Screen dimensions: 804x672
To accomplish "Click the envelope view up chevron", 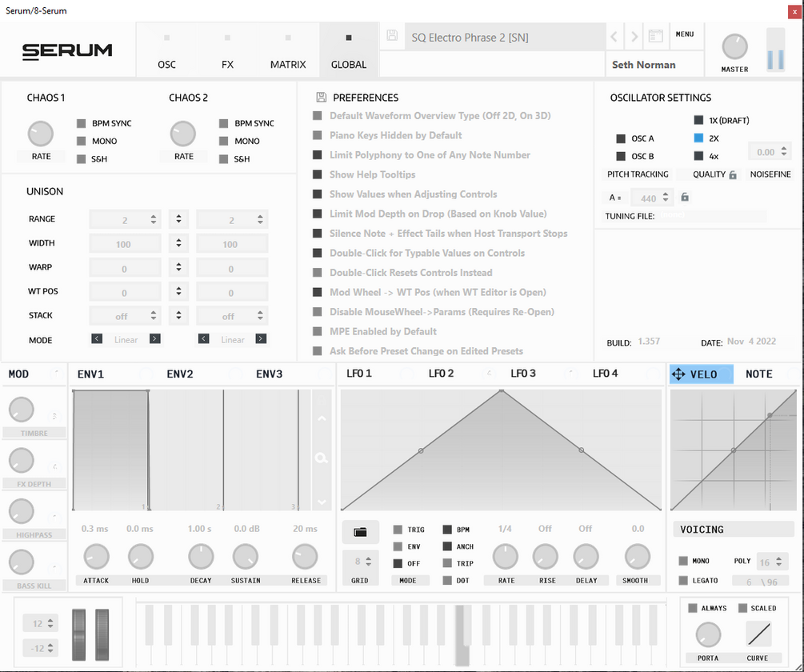I will (322, 418).
